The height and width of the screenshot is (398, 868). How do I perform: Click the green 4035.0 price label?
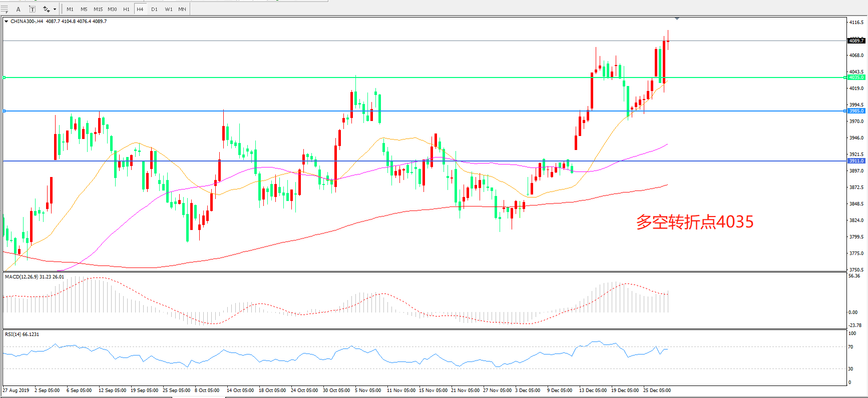point(856,77)
